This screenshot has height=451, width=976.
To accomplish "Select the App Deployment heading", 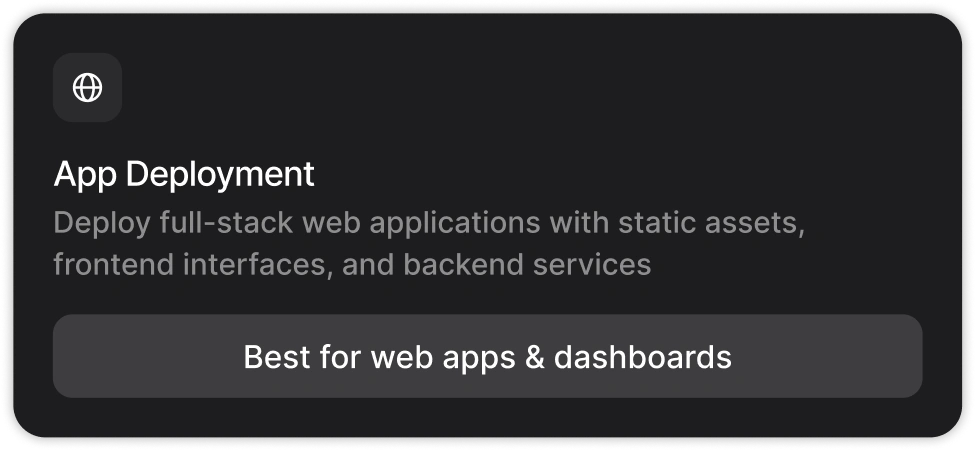I will [184, 174].
